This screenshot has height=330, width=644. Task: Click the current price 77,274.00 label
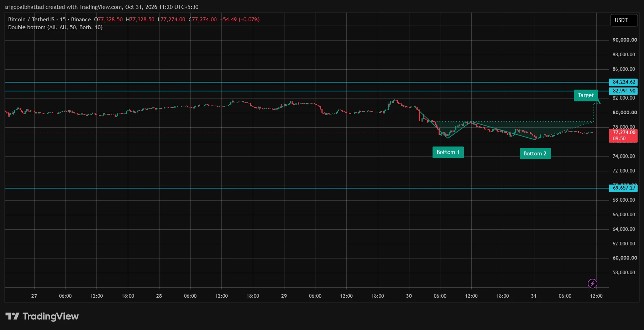point(623,135)
